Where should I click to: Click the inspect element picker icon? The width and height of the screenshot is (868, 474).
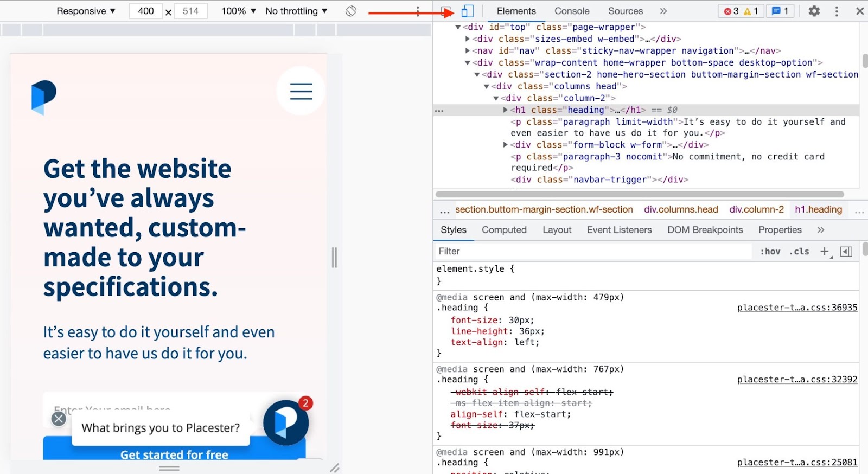coord(446,11)
